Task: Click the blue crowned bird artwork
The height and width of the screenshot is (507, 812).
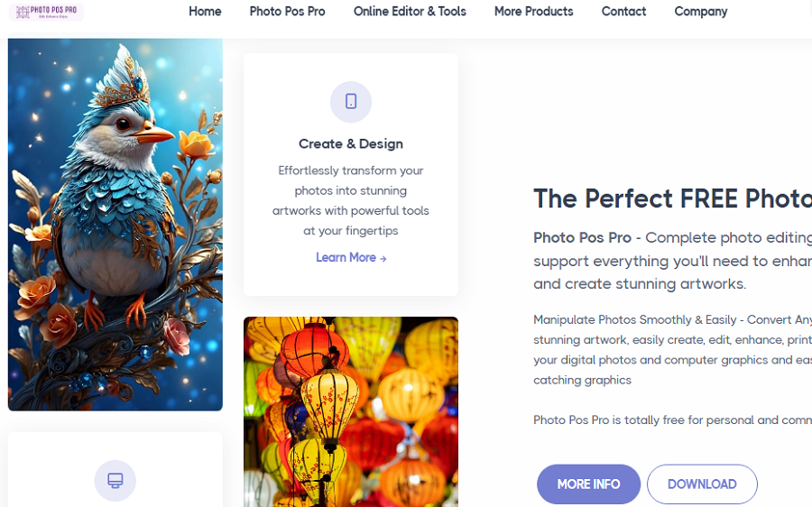Action: 115,225
